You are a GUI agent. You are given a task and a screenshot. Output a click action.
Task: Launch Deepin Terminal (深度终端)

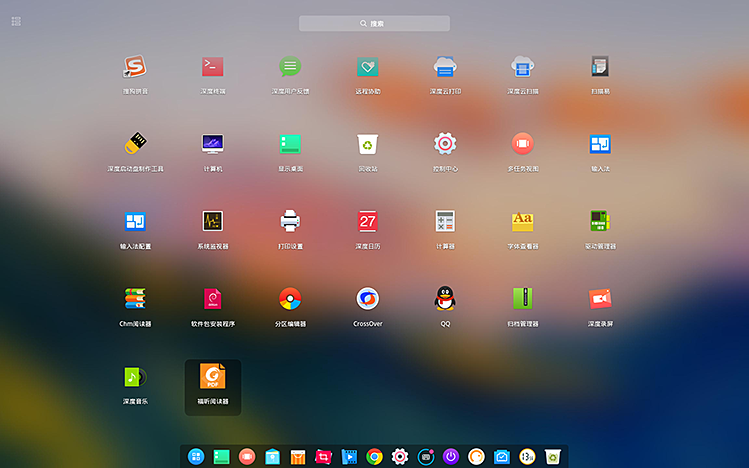click(212, 67)
